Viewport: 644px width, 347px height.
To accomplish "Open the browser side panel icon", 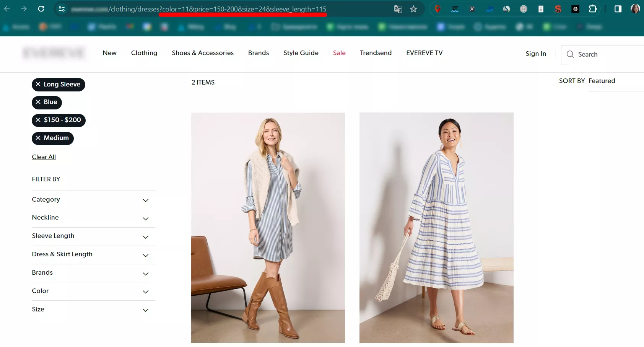I will [x=618, y=9].
